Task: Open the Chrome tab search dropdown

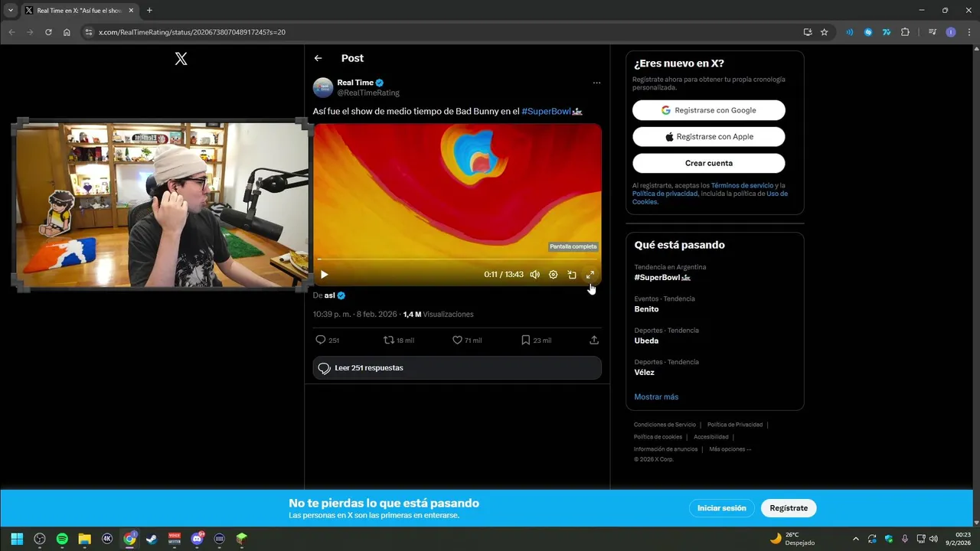Action: pyautogui.click(x=11, y=11)
